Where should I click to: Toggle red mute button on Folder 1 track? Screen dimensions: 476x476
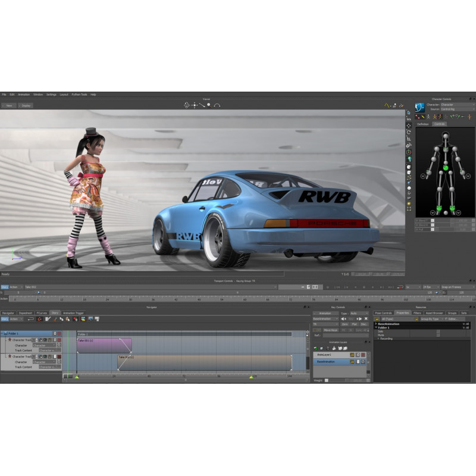[x=59, y=334]
